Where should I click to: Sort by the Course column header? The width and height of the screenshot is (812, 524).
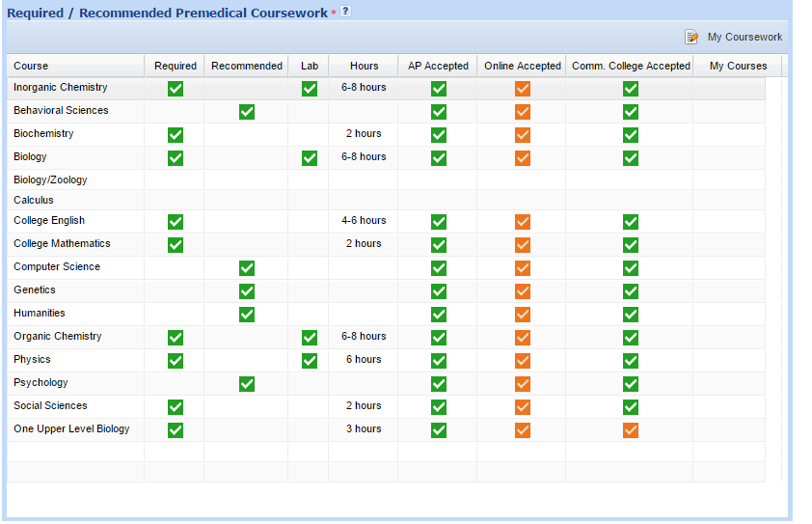click(31, 66)
